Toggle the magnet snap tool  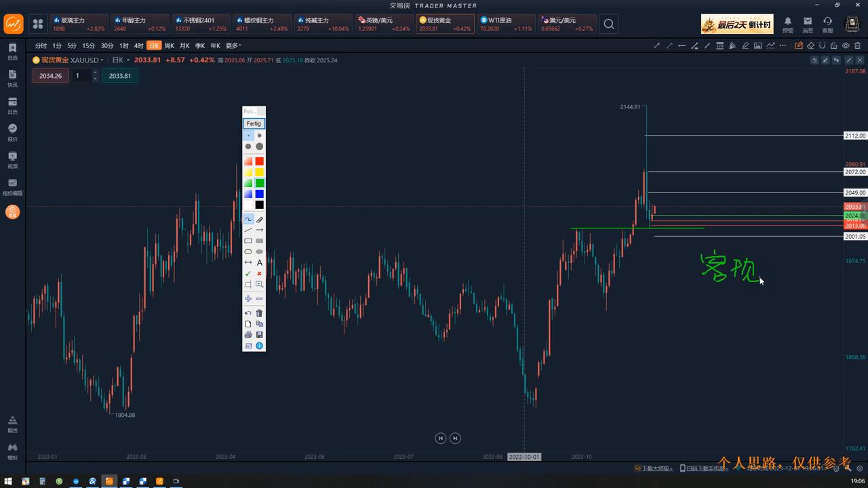[x=822, y=45]
